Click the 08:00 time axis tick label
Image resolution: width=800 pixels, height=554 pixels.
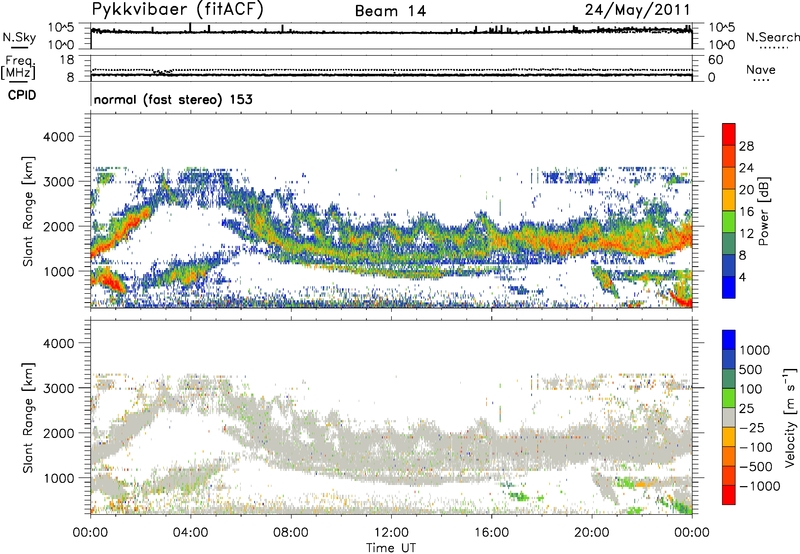coord(291,533)
